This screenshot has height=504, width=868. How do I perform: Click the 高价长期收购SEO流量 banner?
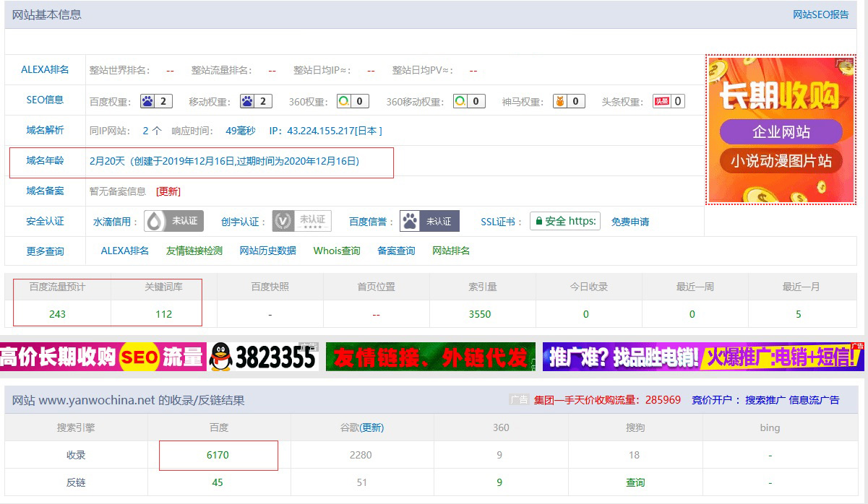tap(103, 357)
